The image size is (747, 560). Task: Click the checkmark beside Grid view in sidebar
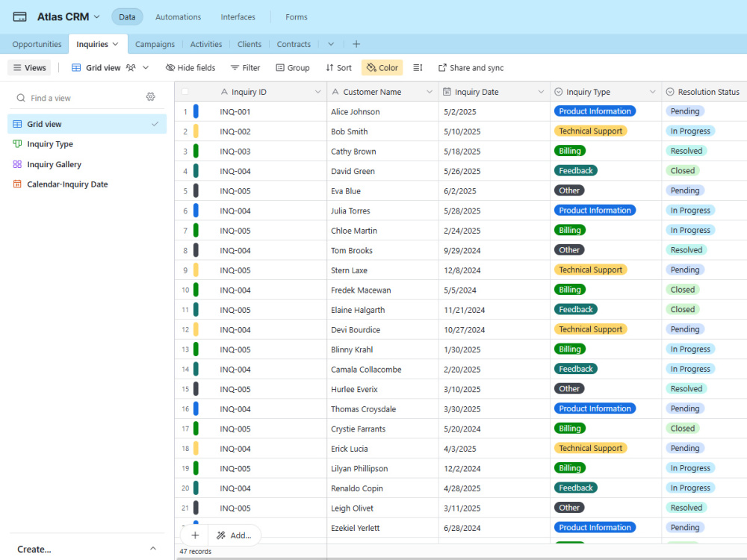tap(155, 124)
